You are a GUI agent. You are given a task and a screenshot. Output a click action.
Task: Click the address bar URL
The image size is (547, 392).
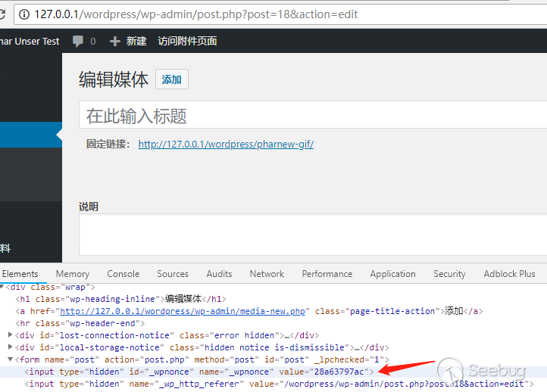pos(195,14)
